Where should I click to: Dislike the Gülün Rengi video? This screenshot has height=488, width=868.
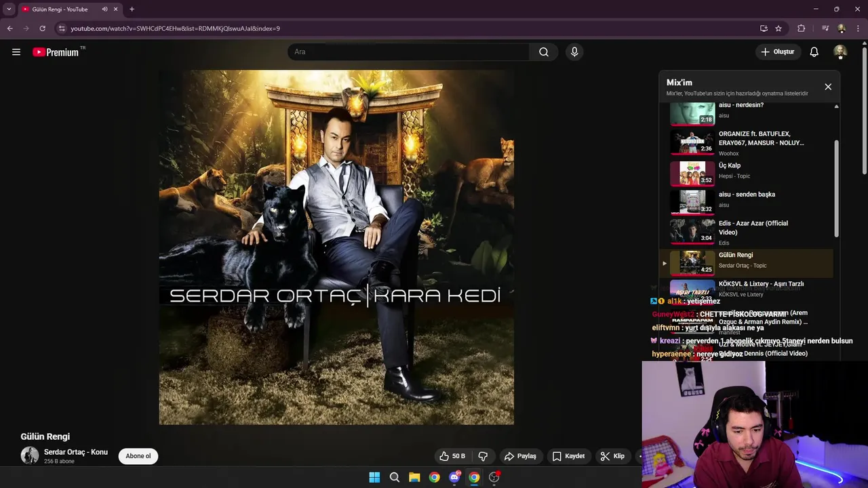tap(483, 456)
